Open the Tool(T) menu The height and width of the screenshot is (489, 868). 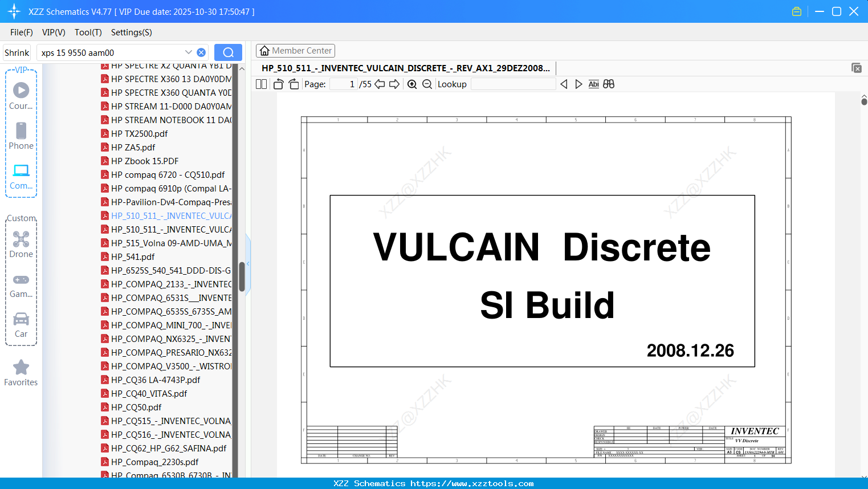point(88,32)
